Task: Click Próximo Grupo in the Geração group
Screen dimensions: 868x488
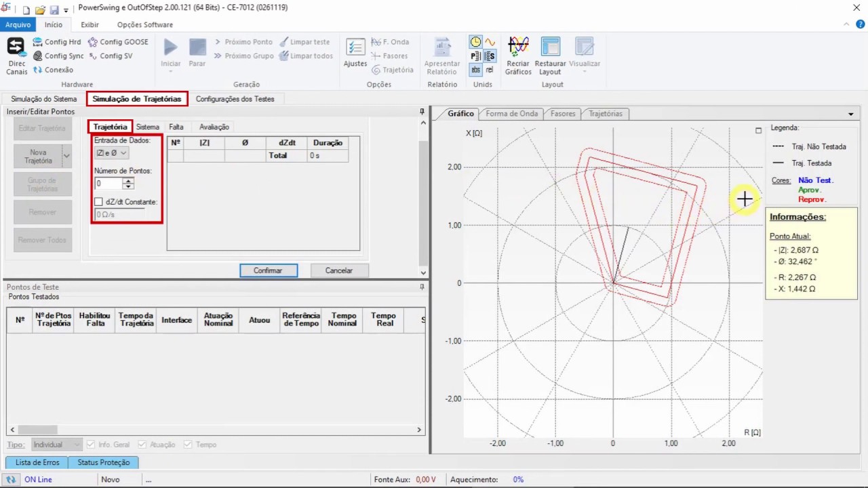Action: [243, 56]
